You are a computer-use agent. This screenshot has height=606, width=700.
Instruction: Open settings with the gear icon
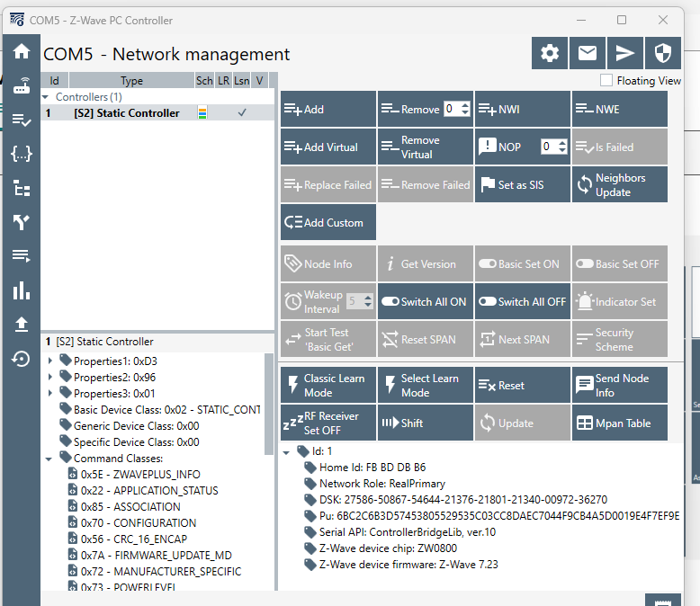point(550,54)
